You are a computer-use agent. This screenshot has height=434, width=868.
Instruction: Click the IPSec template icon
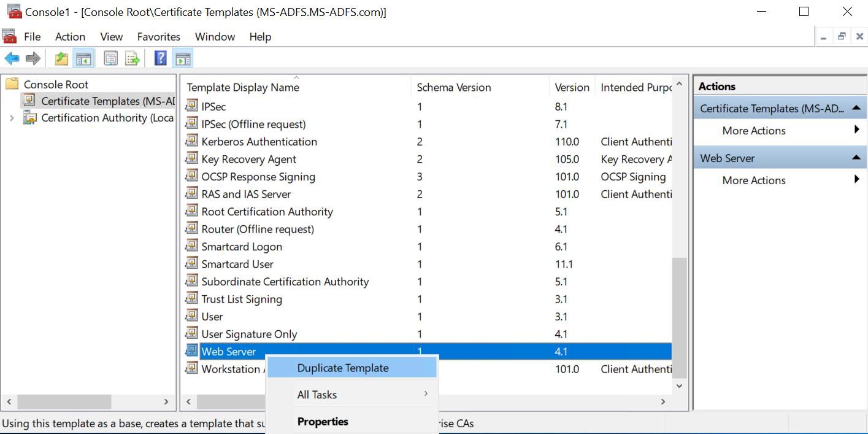point(192,106)
